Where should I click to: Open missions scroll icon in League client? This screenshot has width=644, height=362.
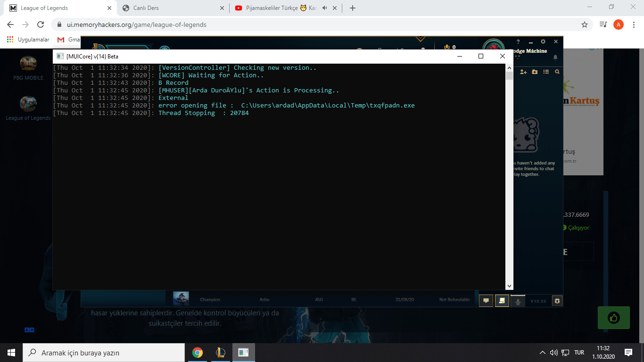(x=502, y=301)
